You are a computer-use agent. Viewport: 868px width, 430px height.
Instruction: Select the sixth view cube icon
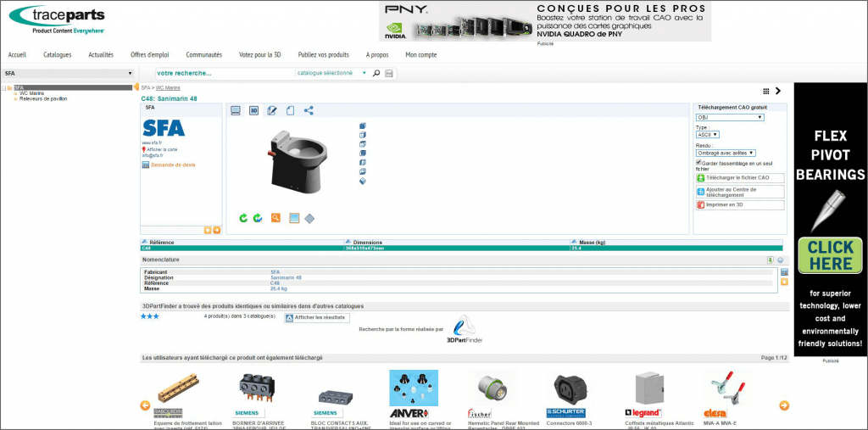click(x=363, y=172)
